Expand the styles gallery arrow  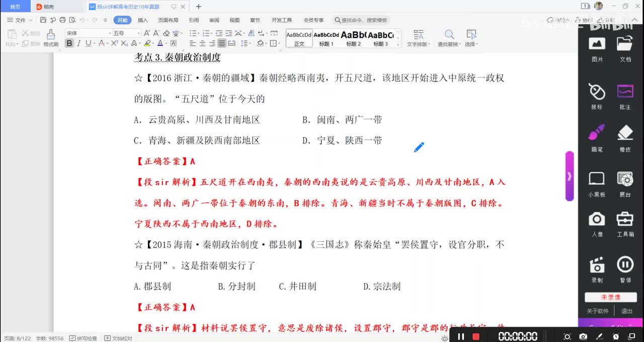[x=398, y=45]
